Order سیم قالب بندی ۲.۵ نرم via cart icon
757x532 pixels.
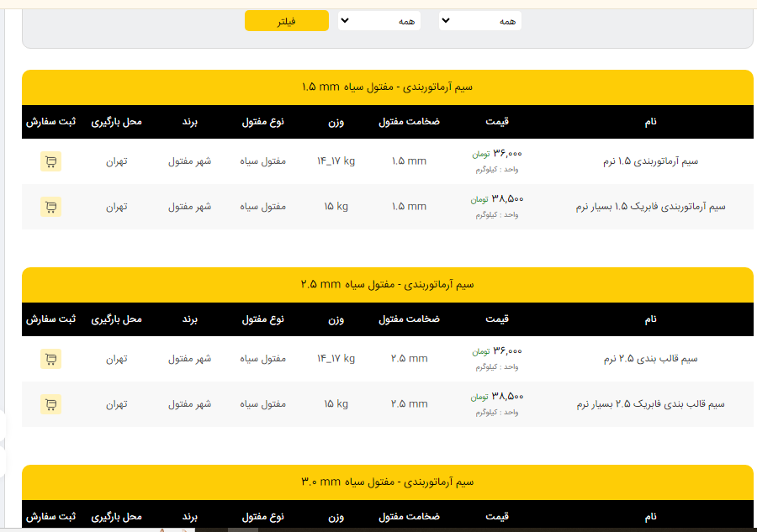(50, 359)
